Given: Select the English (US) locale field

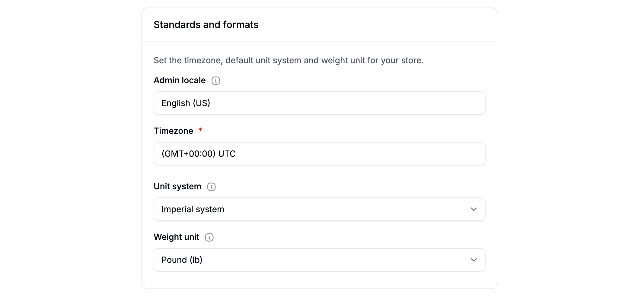Looking at the screenshot, I should [x=319, y=103].
